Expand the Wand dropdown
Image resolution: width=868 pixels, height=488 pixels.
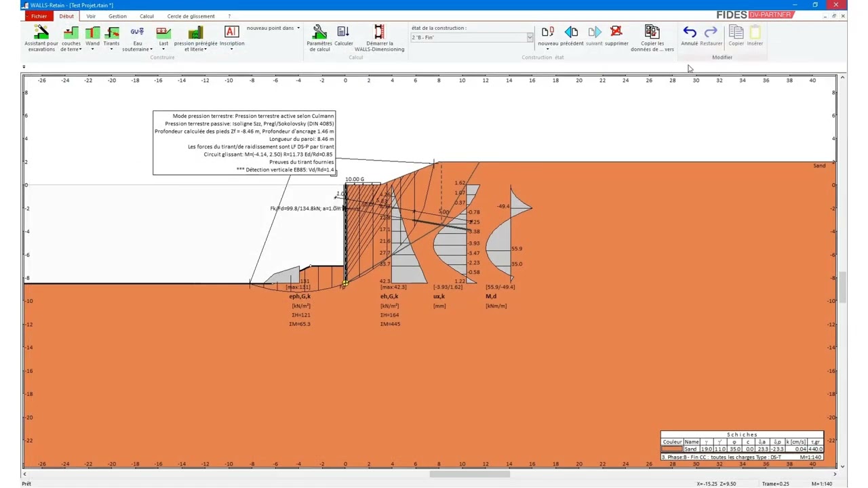click(92, 49)
